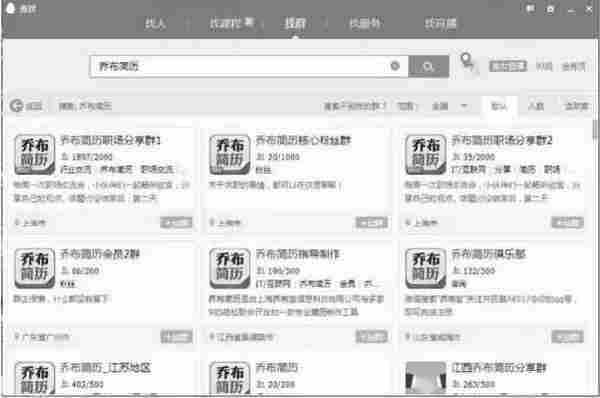Image resolution: width=600 pixels, height=398 pixels.
Task: Join group 乔布简历俱乐部
Action: [567, 336]
